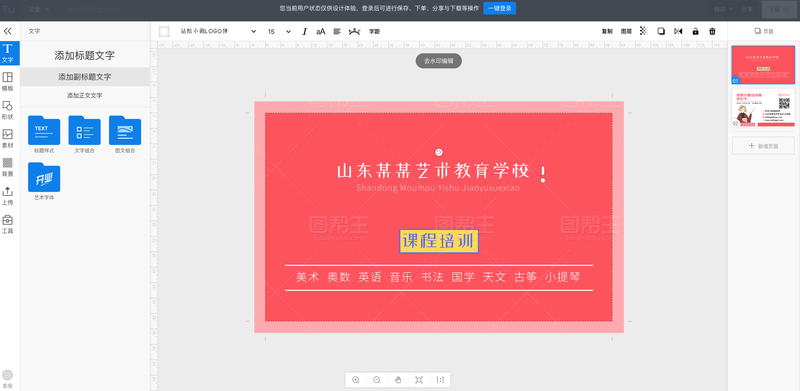800x391 pixels.
Task: Select the 美术 奥数 英语 course list text
Action: click(x=439, y=277)
